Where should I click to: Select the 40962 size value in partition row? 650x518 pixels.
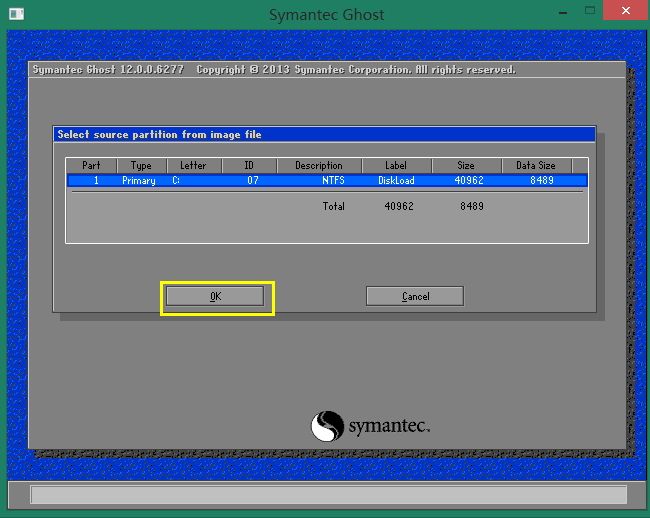(469, 180)
